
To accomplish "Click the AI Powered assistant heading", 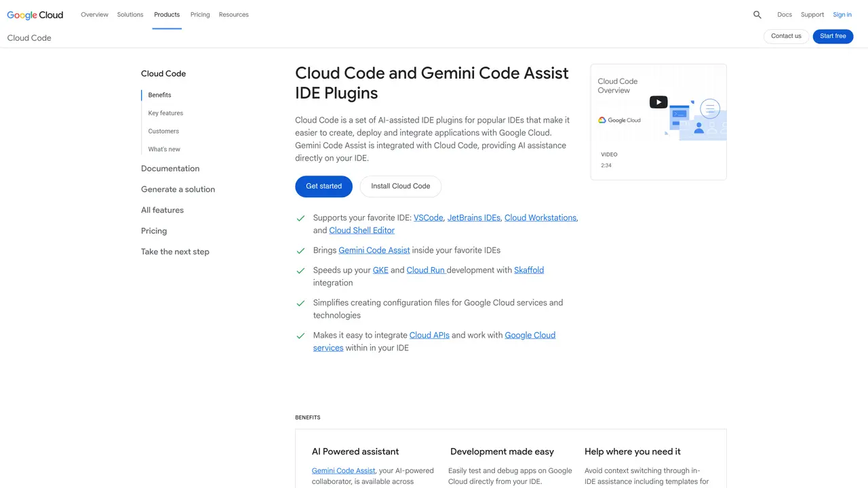I will (355, 451).
